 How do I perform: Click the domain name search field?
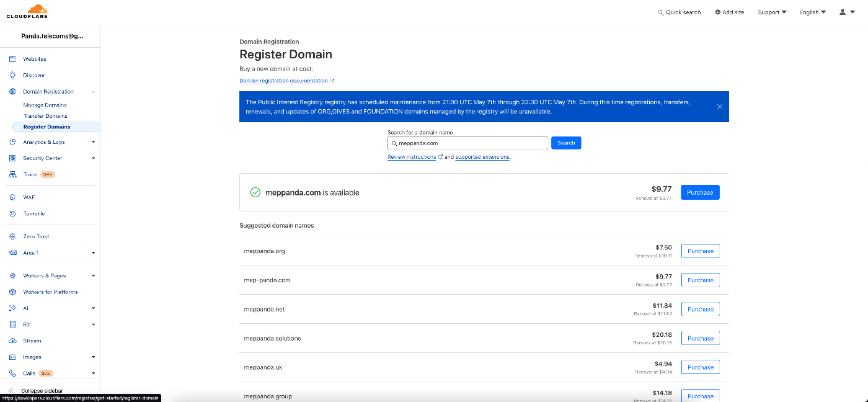coord(467,143)
